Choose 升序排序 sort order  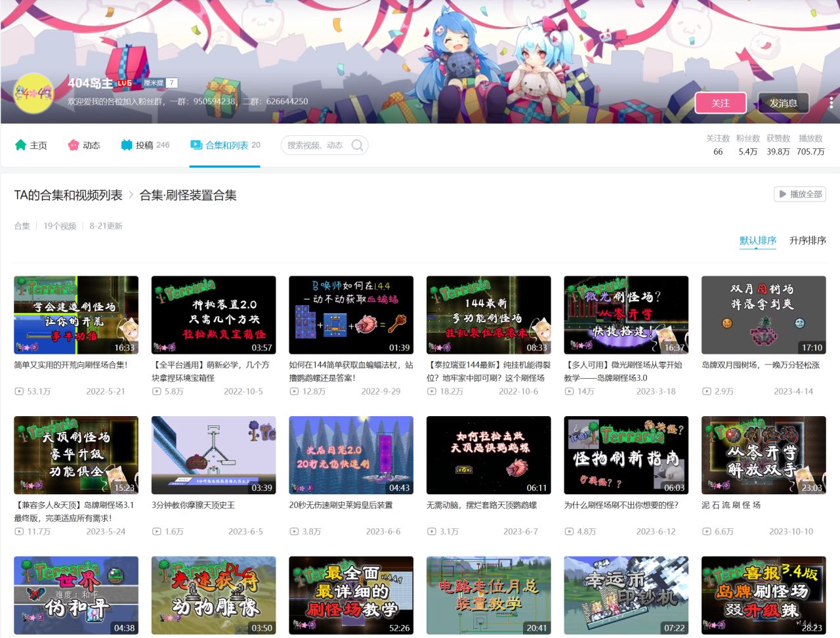808,240
